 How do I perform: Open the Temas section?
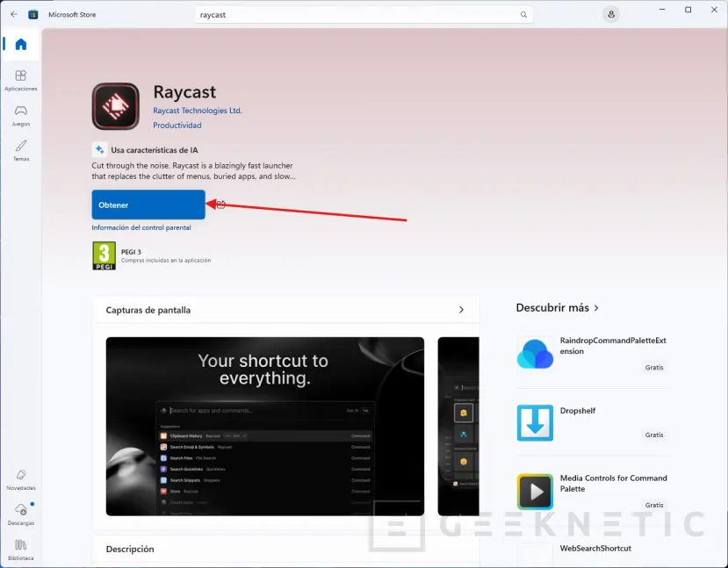point(20,149)
